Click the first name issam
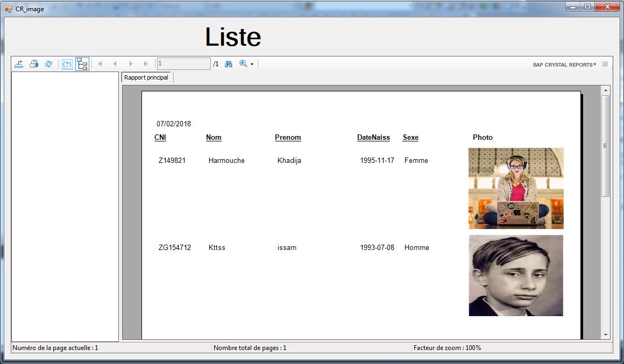 coord(287,247)
